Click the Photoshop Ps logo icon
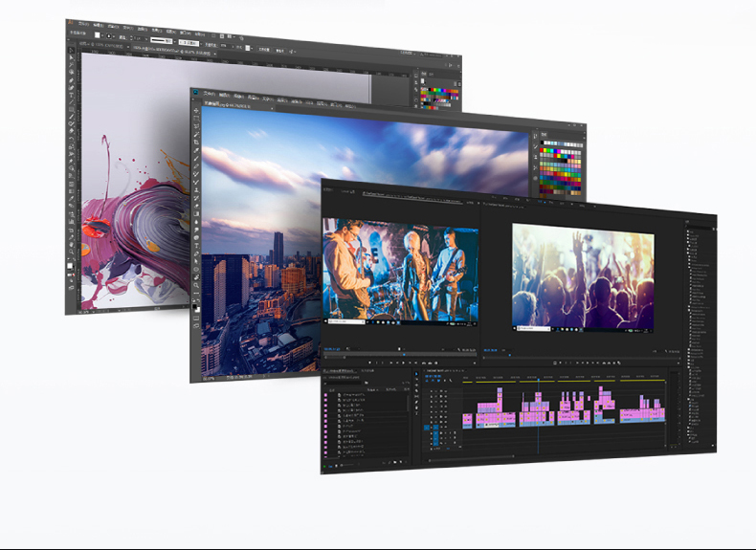 [x=196, y=92]
